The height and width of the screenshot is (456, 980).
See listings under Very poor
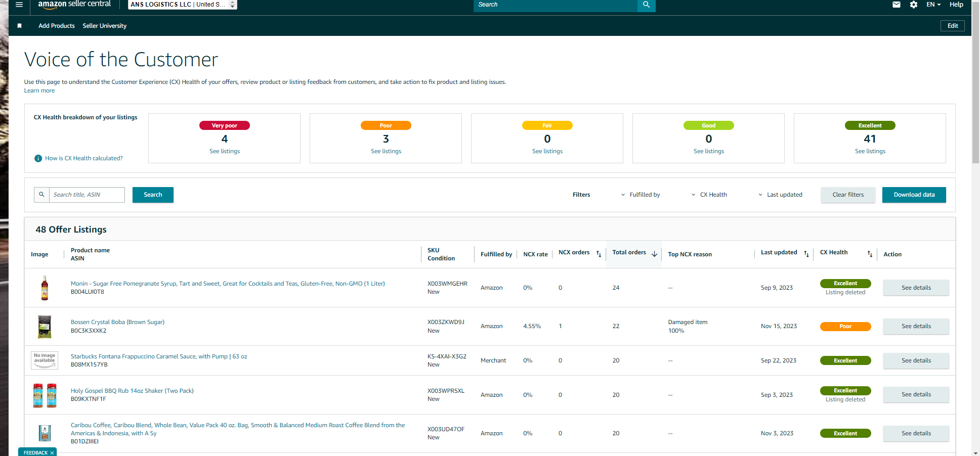225,151
